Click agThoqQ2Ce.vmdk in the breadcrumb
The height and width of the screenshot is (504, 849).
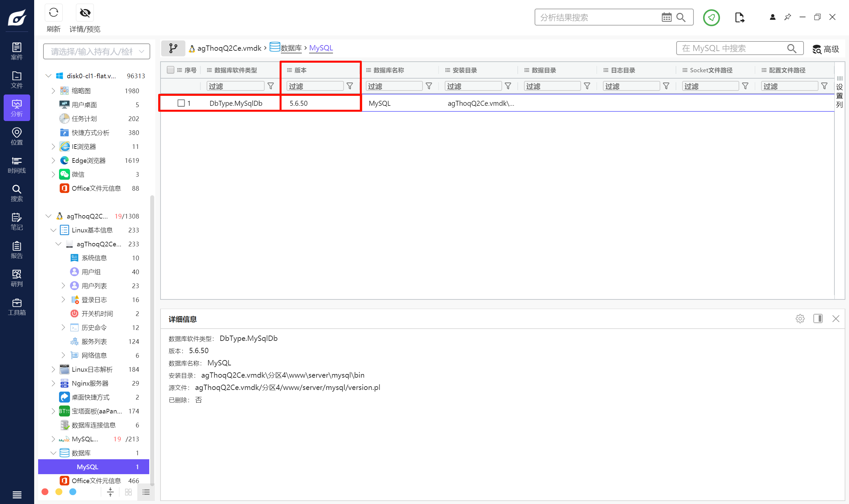pos(229,48)
